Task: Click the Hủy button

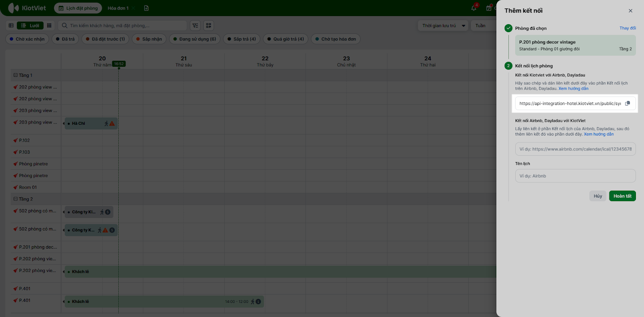Action: coord(598,196)
